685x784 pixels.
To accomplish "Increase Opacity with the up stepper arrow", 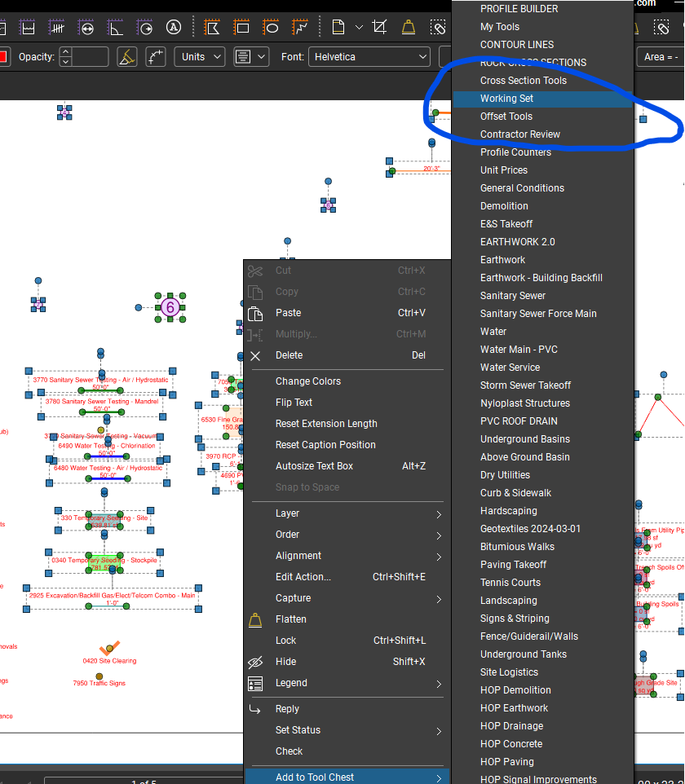I will 65,52.
